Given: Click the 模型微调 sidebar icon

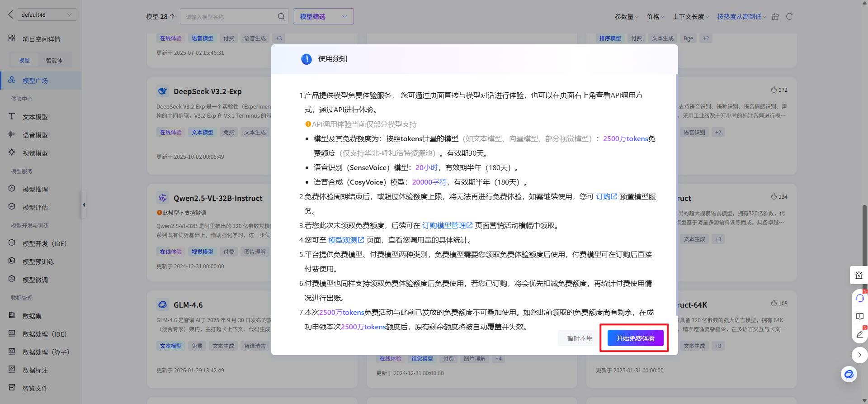Looking at the screenshot, I should [12, 279].
